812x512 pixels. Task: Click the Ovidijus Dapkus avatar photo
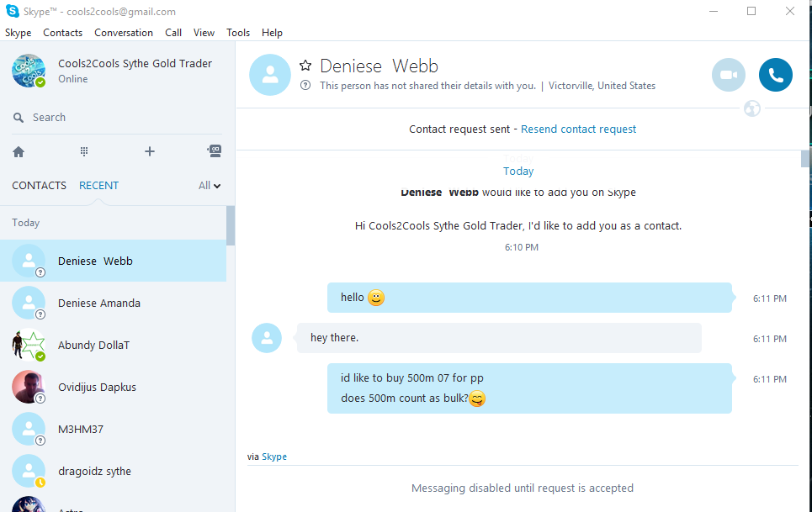(29, 387)
